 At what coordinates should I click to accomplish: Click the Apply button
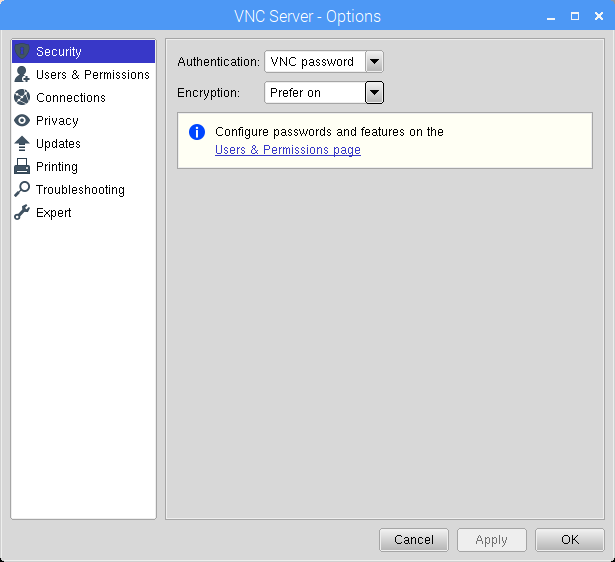tap(491, 540)
